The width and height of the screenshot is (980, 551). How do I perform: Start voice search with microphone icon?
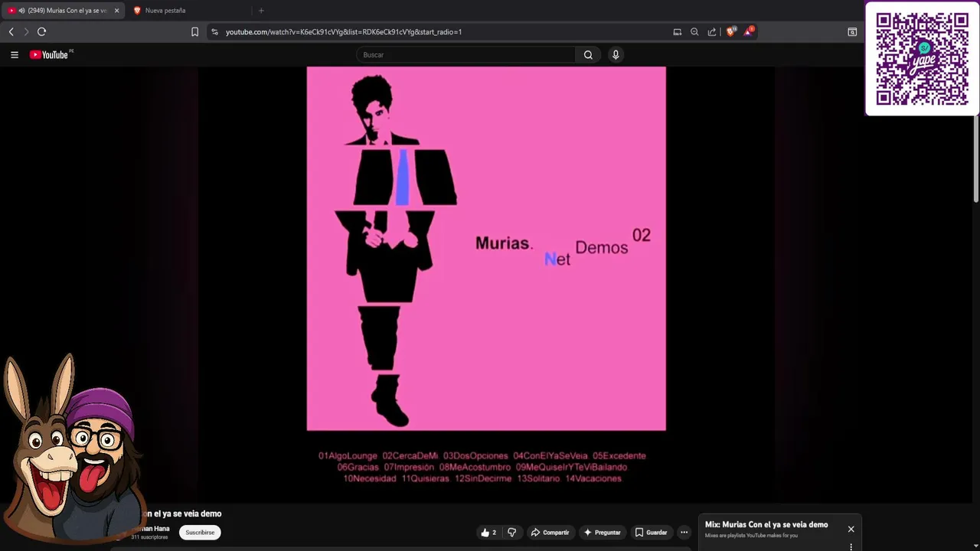(616, 55)
